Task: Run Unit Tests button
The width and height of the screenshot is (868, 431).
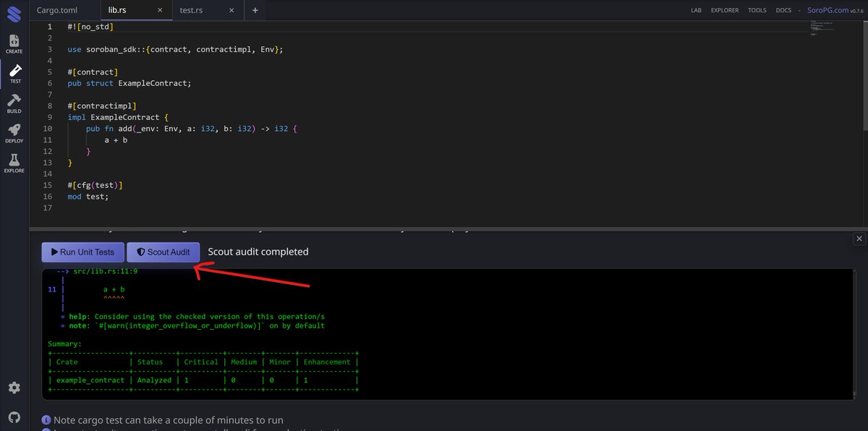Action: tap(82, 252)
